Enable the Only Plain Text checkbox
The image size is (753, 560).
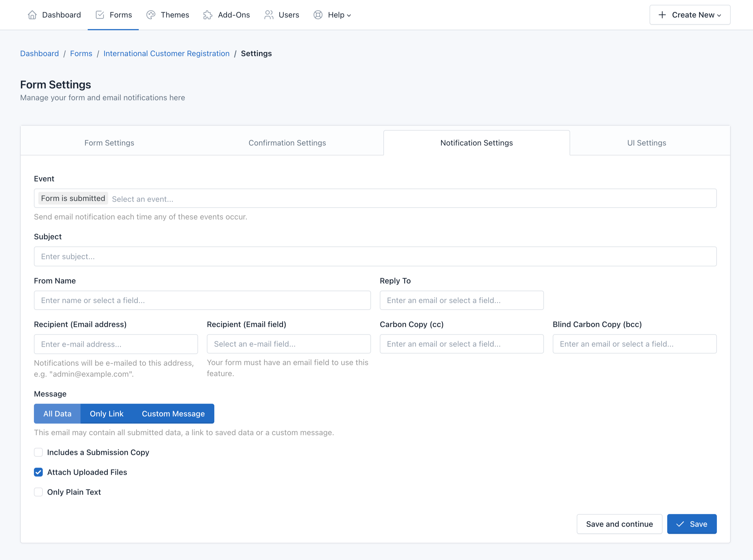coord(39,492)
